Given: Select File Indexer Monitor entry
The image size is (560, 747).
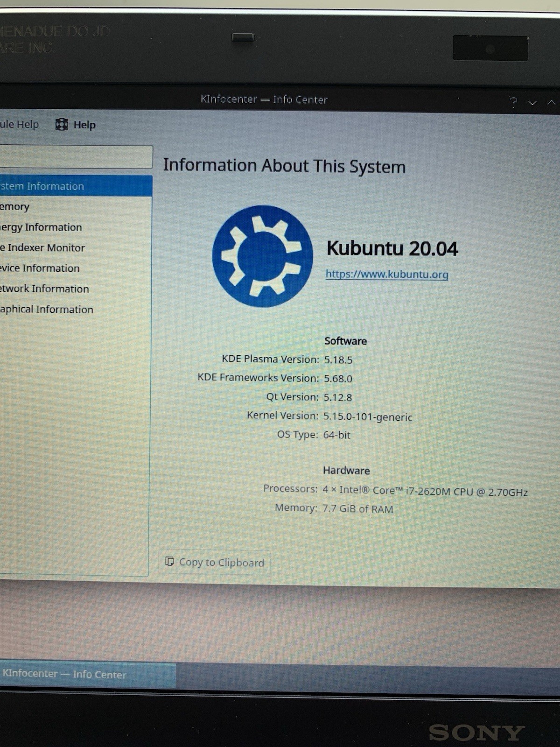Looking at the screenshot, I should tap(76, 247).
